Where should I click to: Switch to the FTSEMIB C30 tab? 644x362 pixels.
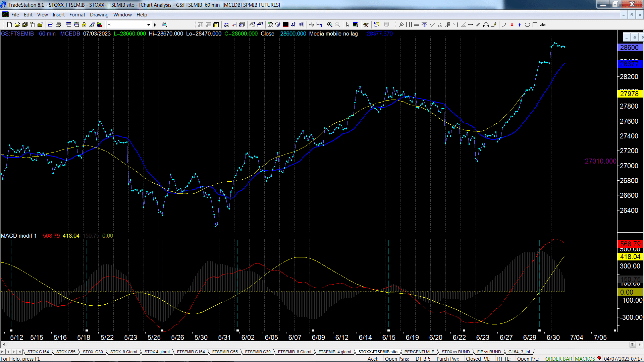pos(258,352)
